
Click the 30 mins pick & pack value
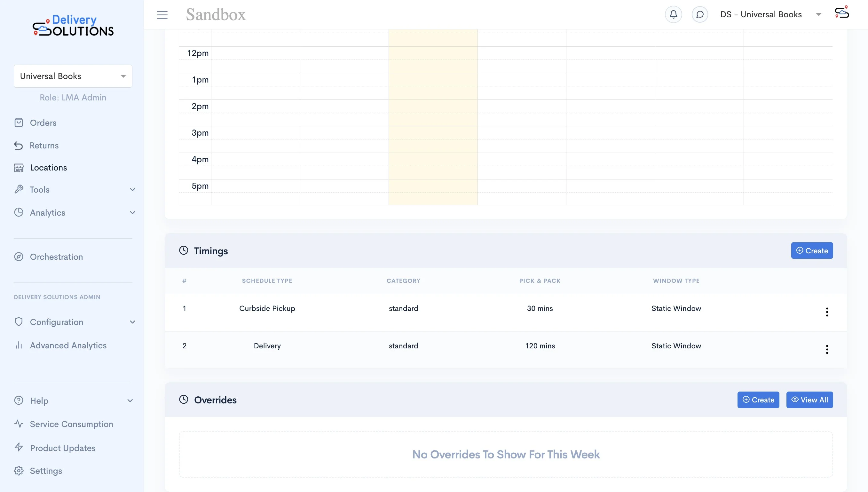click(540, 308)
